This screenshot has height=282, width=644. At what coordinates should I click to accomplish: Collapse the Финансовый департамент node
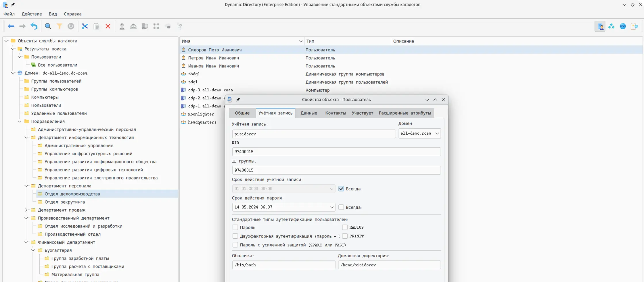(x=26, y=242)
